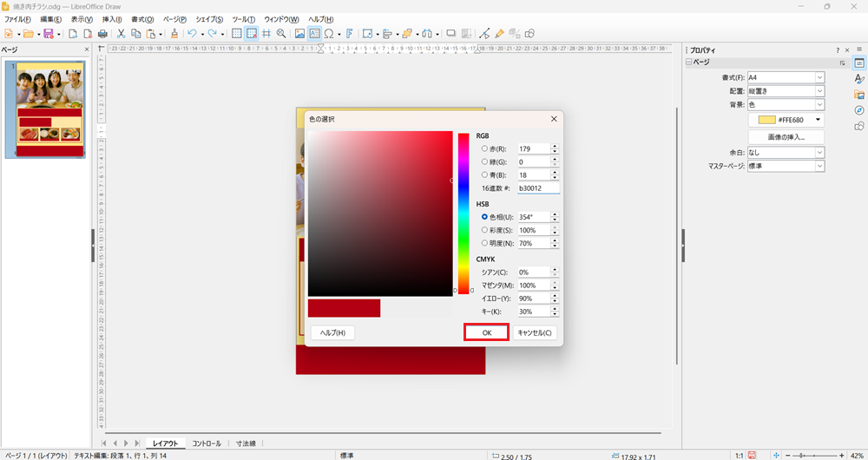Click the Copy toolbar icon
Viewport: 868px width, 460px height.
click(135, 34)
